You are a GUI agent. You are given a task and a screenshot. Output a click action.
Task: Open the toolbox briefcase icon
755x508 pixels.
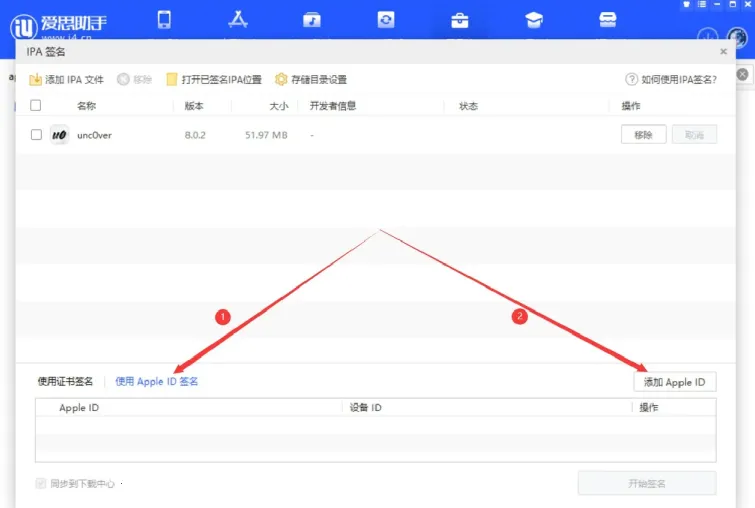pos(460,20)
